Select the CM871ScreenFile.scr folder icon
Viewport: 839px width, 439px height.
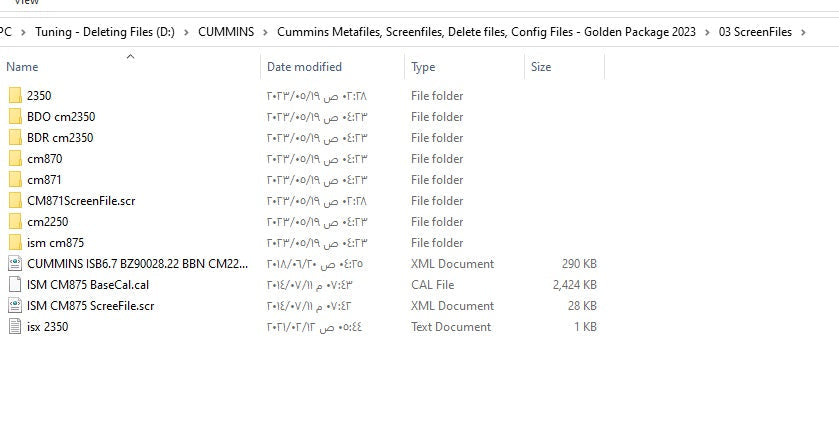(x=15, y=201)
